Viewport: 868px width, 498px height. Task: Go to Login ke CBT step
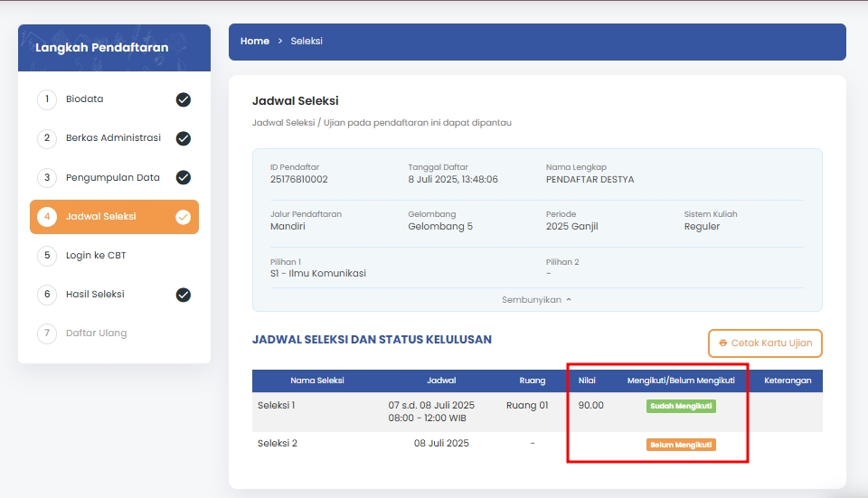[96, 256]
